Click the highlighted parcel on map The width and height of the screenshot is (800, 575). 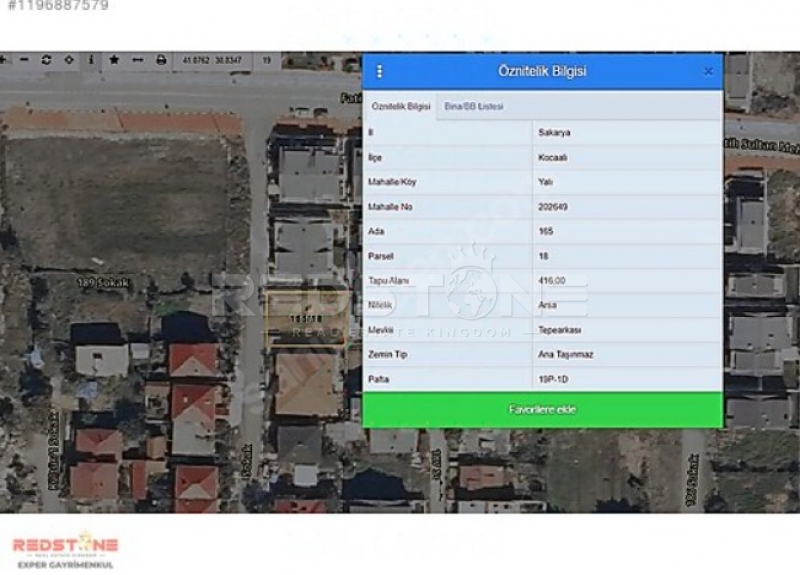click(304, 320)
